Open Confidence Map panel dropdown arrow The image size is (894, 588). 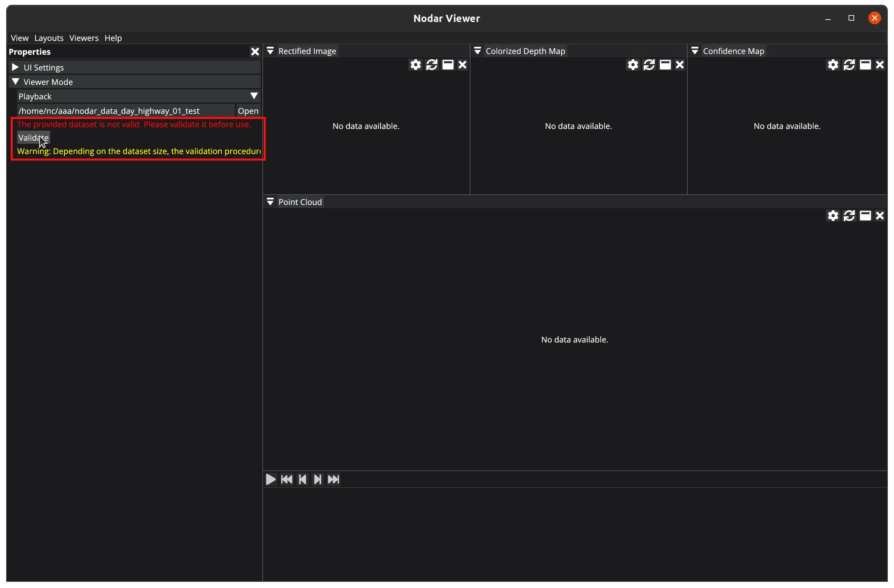coord(695,51)
